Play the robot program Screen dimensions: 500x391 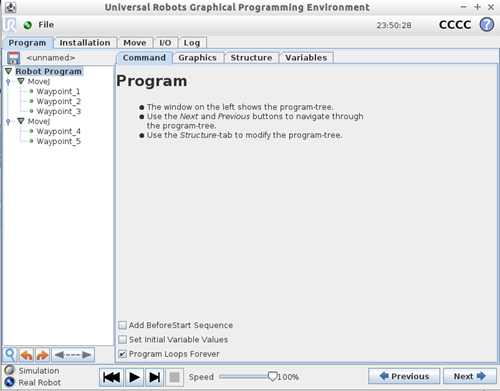click(134, 377)
